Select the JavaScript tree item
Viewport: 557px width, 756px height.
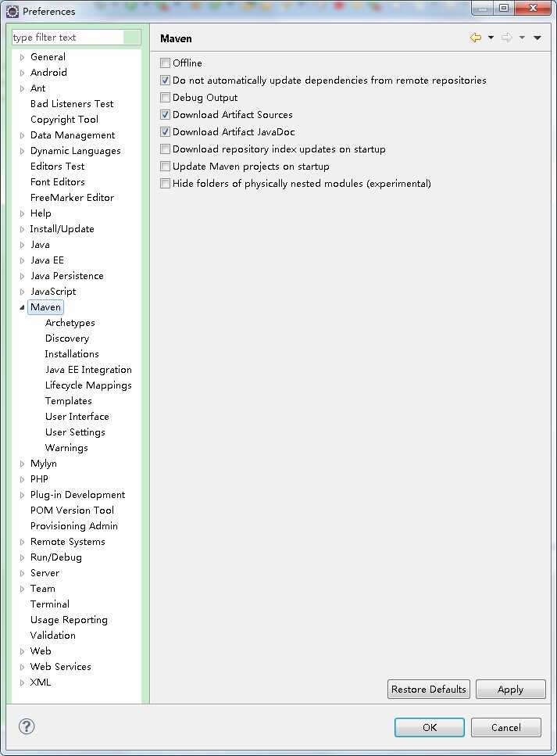click(53, 291)
